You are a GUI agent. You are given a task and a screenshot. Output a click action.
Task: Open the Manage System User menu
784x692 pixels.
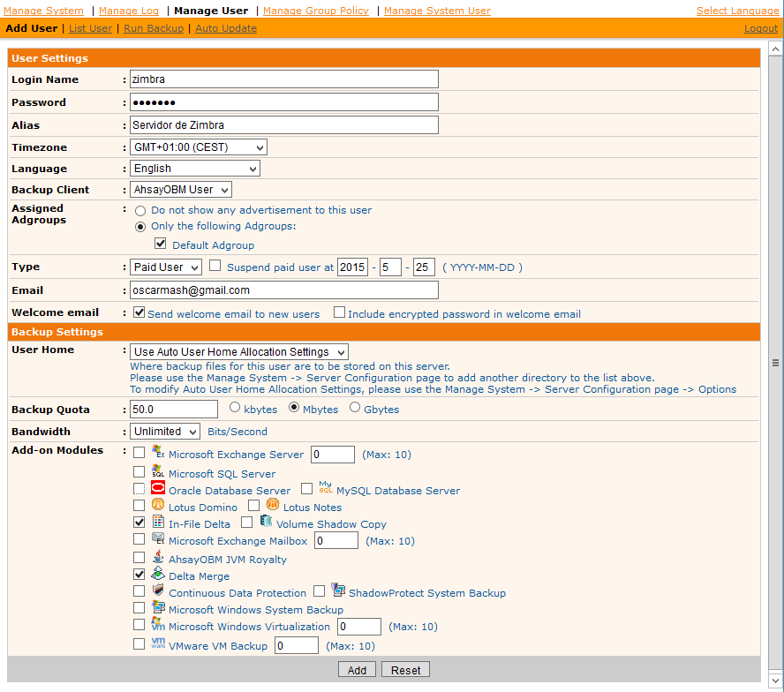438,11
